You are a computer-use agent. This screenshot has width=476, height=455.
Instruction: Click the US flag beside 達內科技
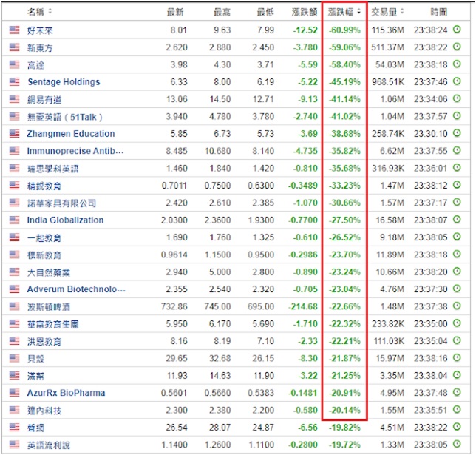point(14,411)
